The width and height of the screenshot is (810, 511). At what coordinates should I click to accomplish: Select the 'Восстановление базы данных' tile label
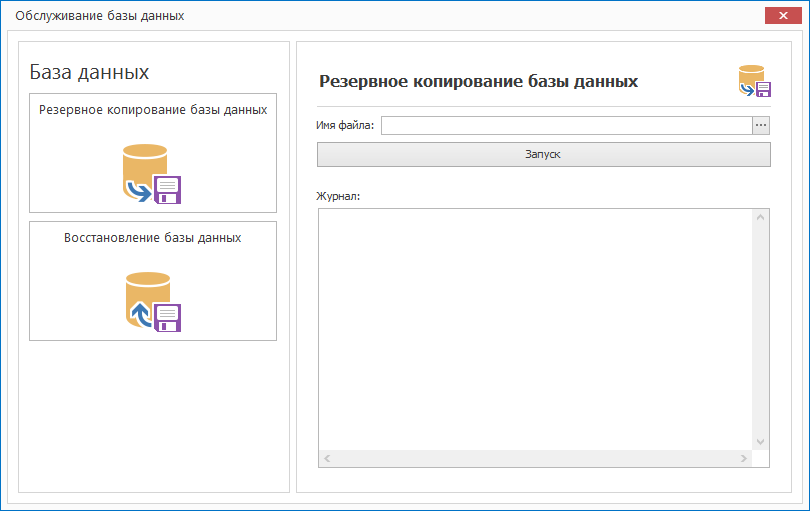coord(152,238)
